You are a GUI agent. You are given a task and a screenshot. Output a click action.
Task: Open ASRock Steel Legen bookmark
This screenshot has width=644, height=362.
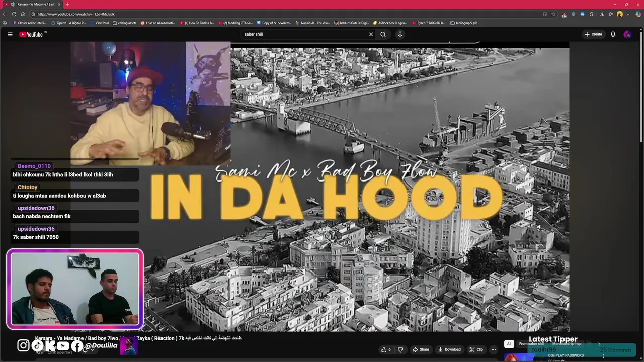(390, 23)
